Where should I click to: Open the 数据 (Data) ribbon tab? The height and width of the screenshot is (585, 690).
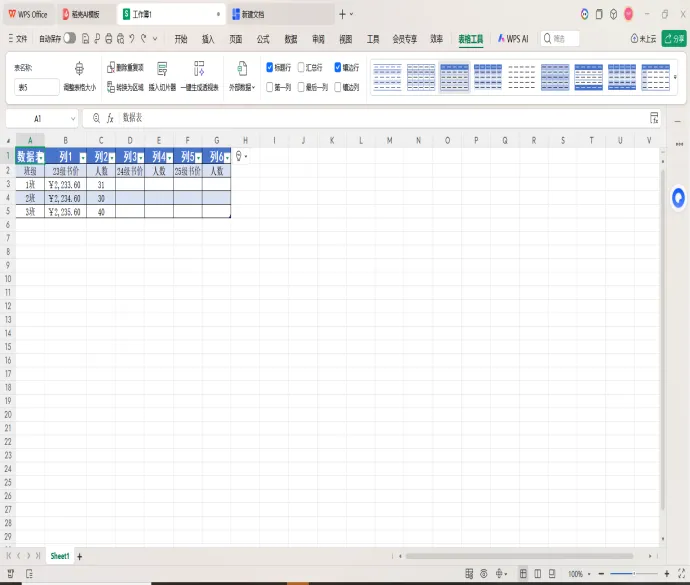291,39
